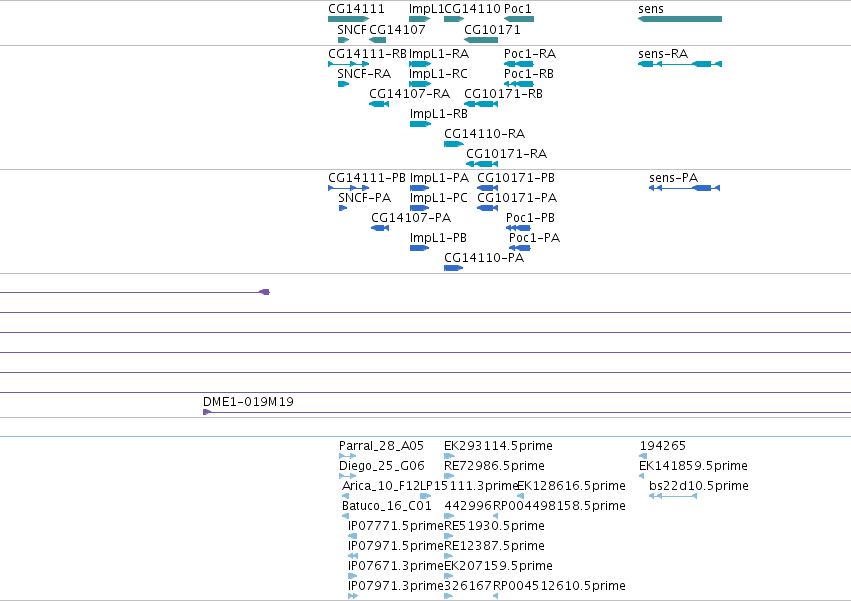
Task: Select the CG14111 gene bar
Action: 348,19
